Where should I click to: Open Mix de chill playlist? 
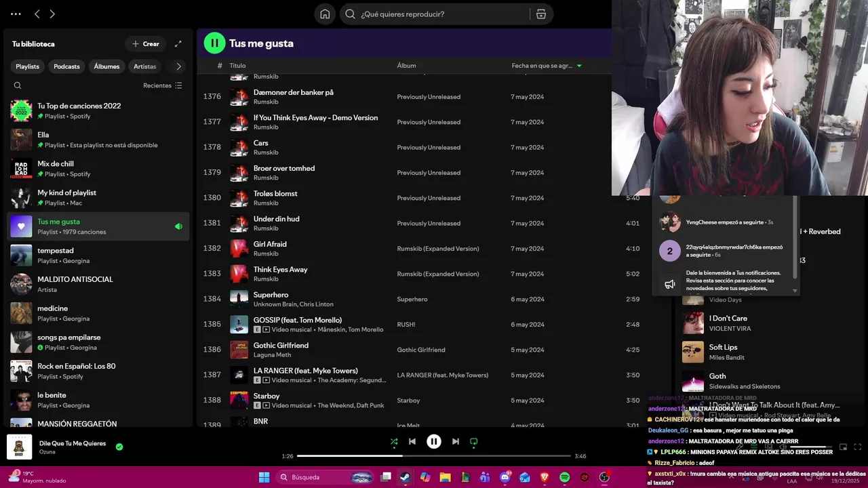click(x=98, y=169)
